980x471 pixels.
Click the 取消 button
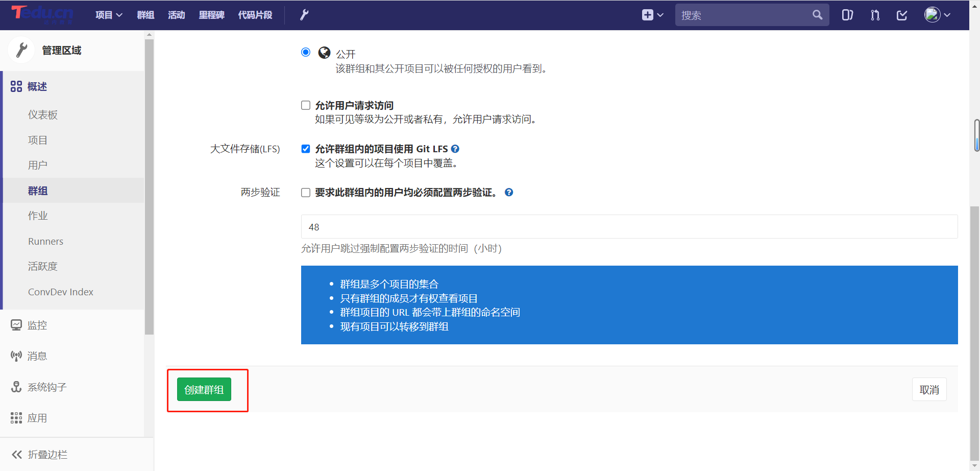tap(929, 389)
